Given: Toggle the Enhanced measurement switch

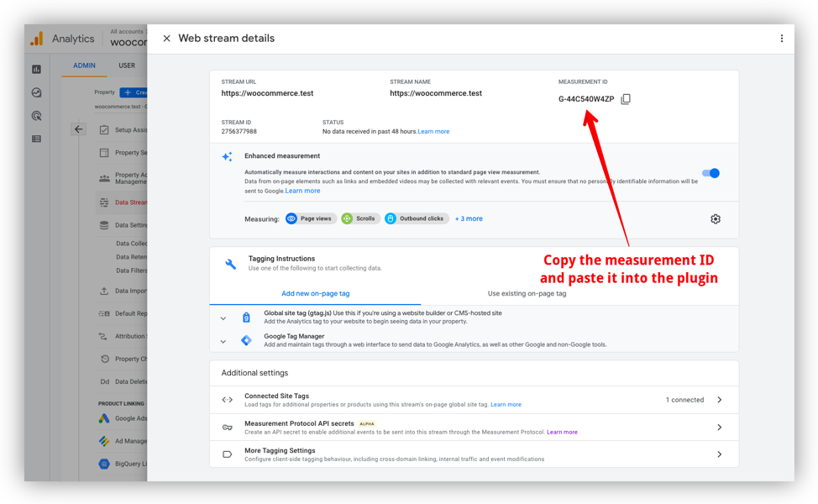Looking at the screenshot, I should coord(711,173).
